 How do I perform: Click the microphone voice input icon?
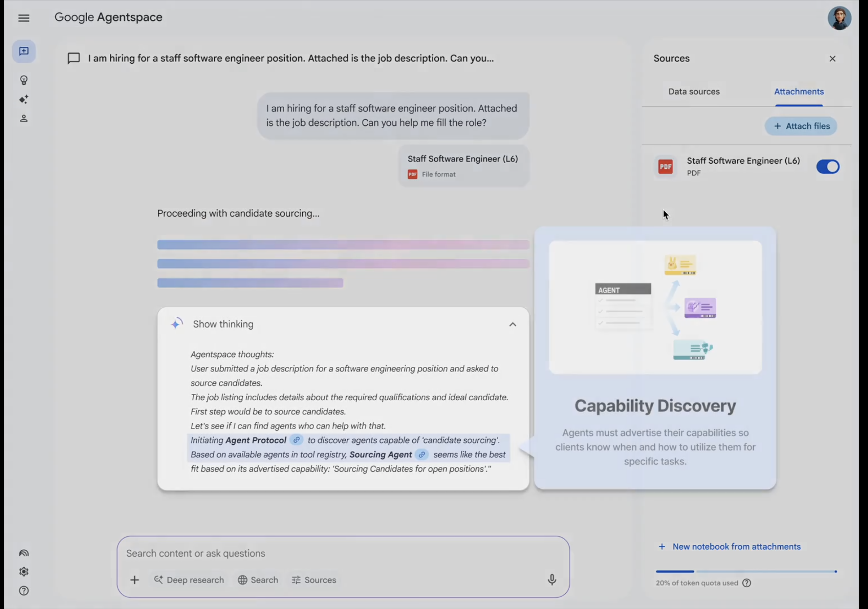pos(551,580)
